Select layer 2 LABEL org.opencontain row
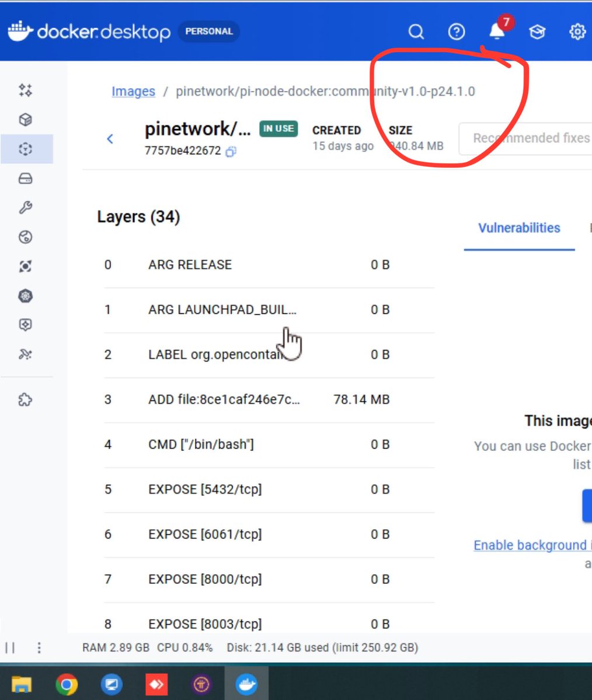Viewport: 592px width, 700px height. (269, 355)
